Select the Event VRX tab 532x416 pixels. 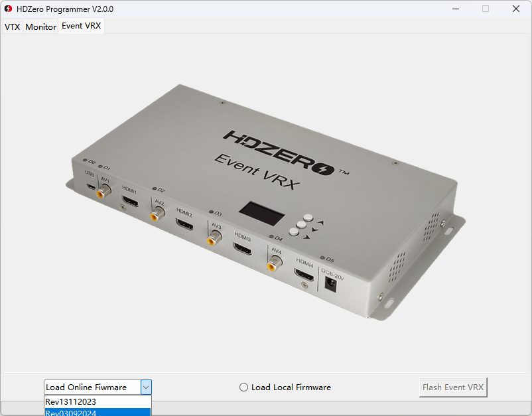pyautogui.click(x=81, y=27)
